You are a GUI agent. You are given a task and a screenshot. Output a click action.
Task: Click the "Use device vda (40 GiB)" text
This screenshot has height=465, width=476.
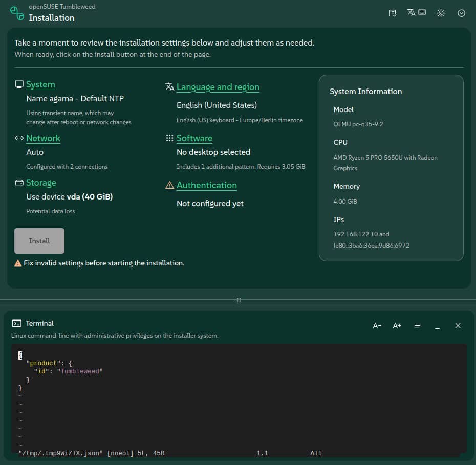pos(70,197)
